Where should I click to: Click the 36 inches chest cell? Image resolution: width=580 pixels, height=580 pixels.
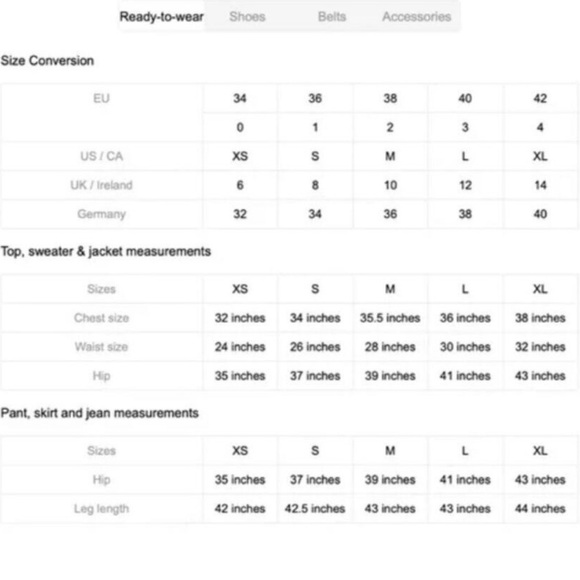click(465, 318)
